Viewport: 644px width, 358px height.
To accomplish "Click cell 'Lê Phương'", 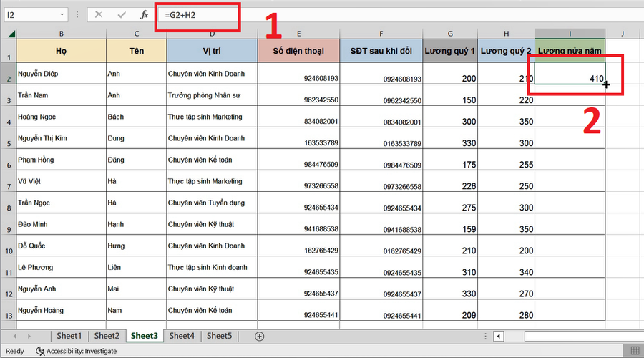I will pos(62,267).
